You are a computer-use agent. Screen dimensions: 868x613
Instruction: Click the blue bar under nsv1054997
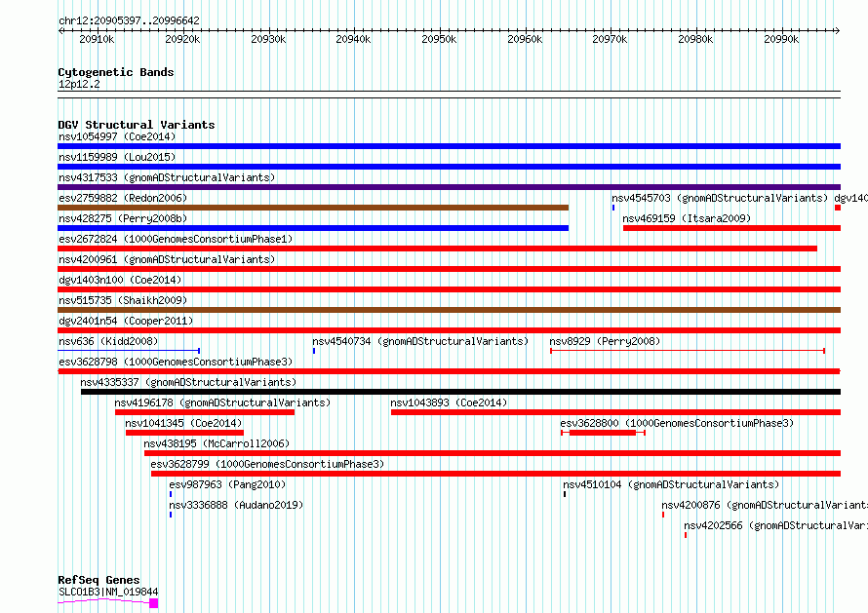pos(449,146)
